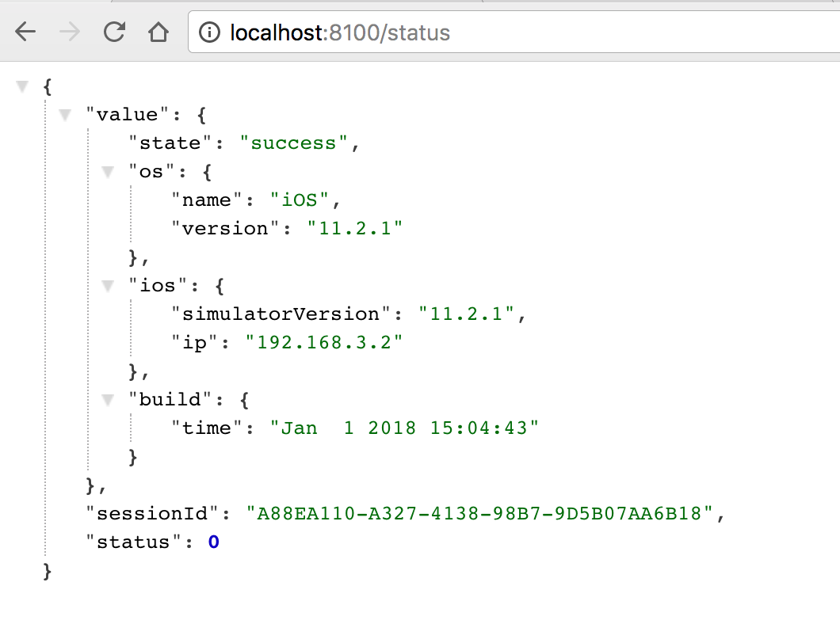Click the "192.168.3.2" ip value

(324, 342)
